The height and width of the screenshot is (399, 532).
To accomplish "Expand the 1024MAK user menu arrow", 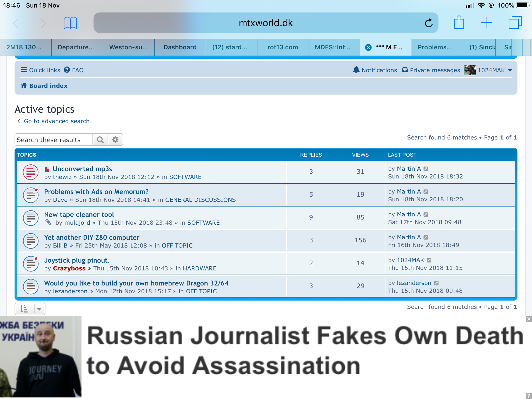I will click(510, 70).
